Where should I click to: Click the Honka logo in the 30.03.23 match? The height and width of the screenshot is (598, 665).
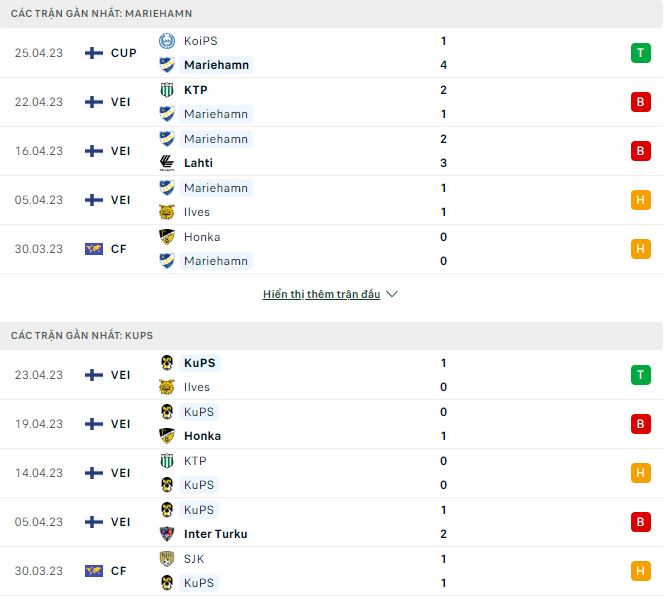(166, 237)
